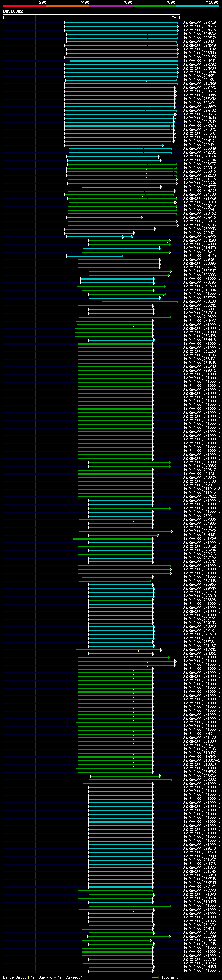Click label UniRef100_B9R792
The image size is (222, 980).
point(199,64)
